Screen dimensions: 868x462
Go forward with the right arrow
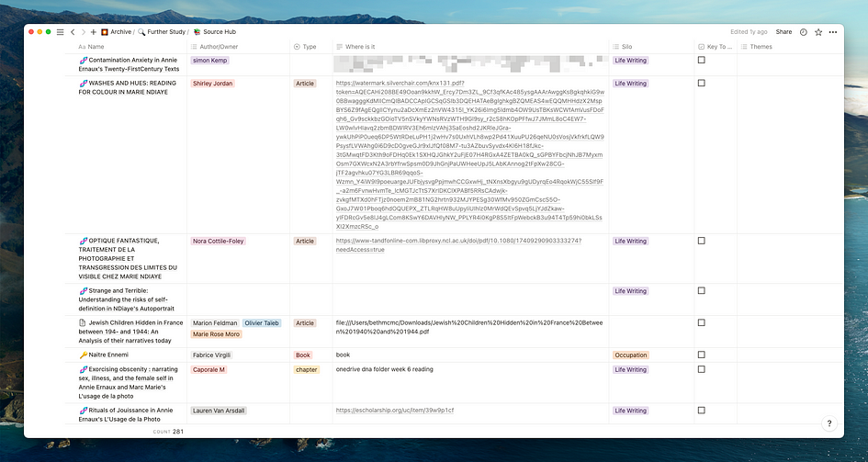pos(83,31)
